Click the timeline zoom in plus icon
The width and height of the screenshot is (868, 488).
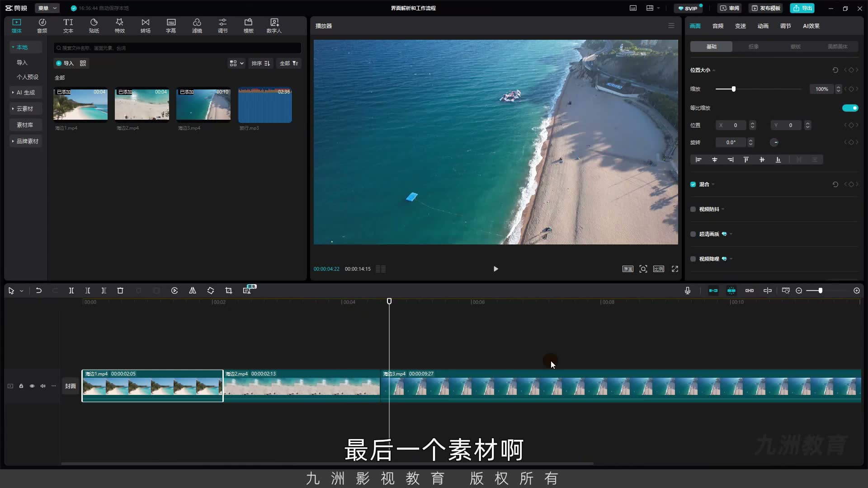[x=857, y=291]
